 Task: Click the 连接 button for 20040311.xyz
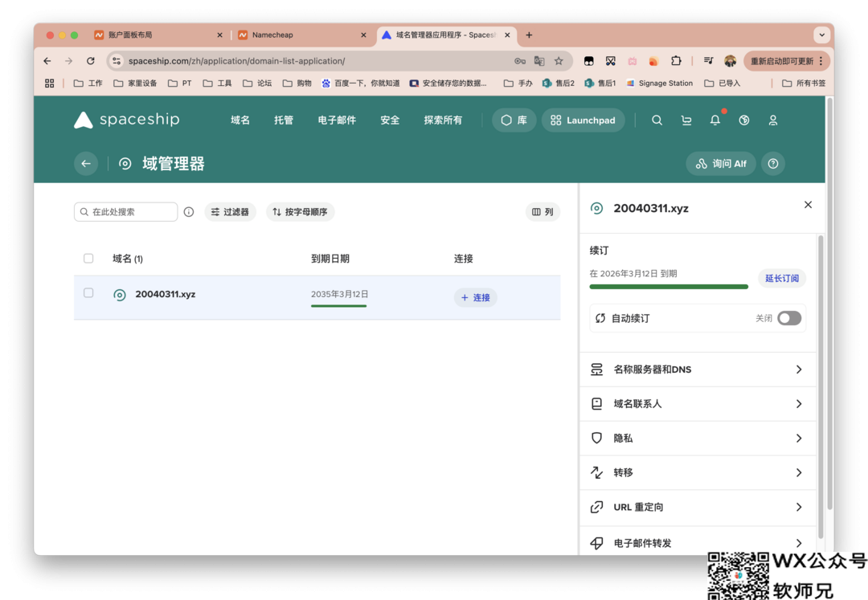pos(476,297)
